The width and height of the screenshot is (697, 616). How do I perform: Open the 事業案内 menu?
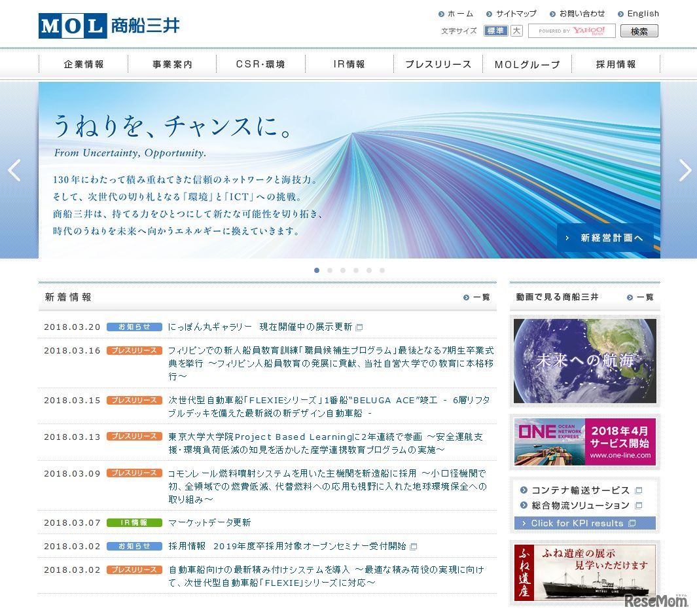point(173,65)
